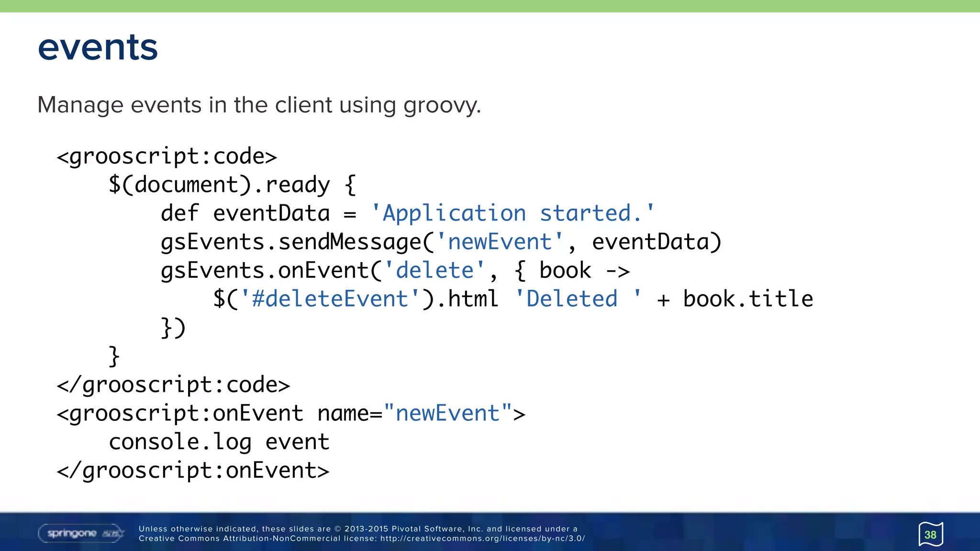Click the 'delete' string literal
This screenshot has height=551, width=980.
tap(434, 271)
